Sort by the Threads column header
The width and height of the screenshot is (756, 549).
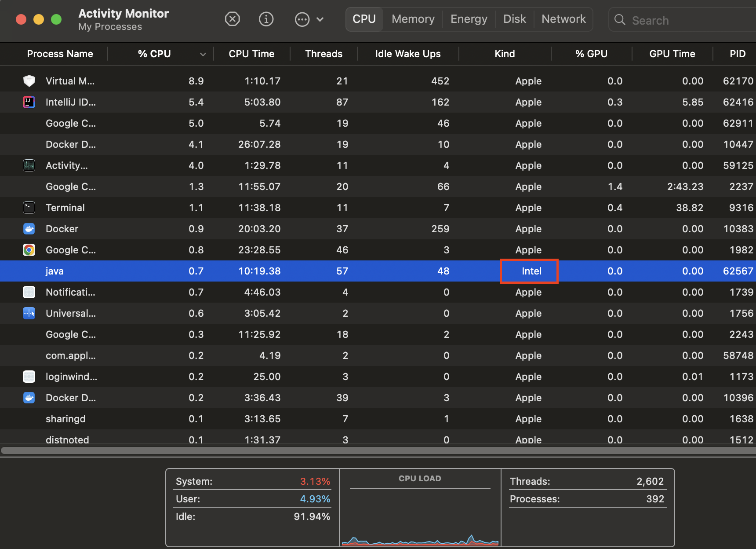324,54
